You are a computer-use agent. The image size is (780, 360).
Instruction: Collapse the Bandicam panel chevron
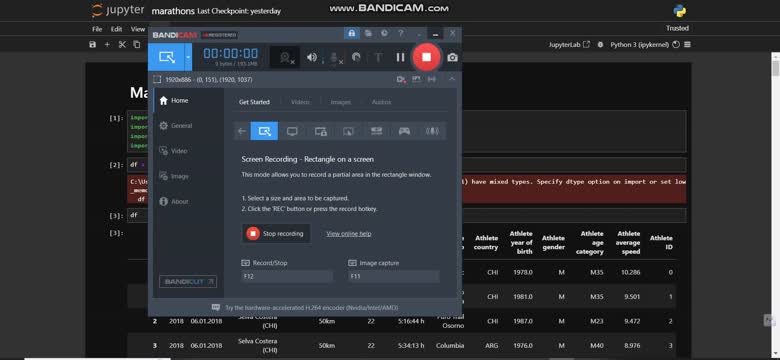point(452,79)
